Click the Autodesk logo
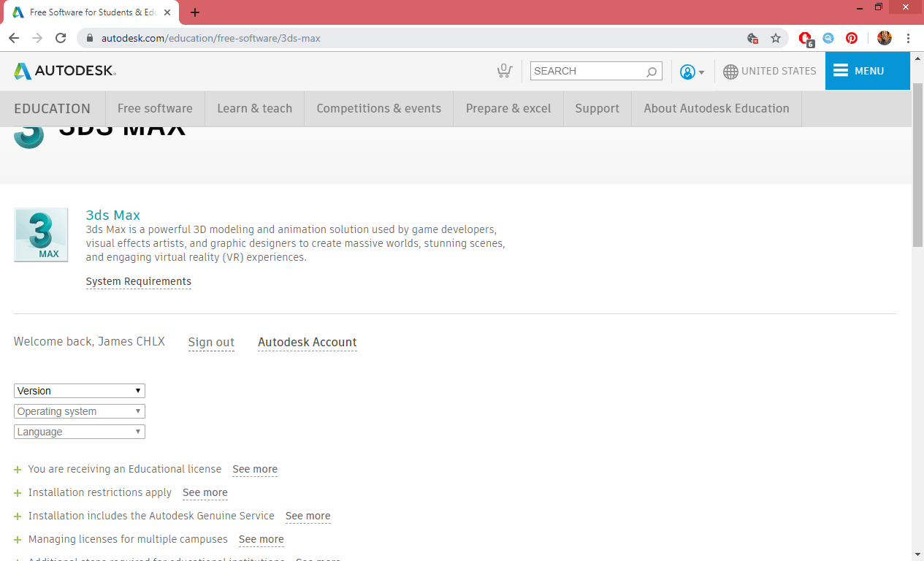The height and width of the screenshot is (561, 924). (x=64, y=71)
